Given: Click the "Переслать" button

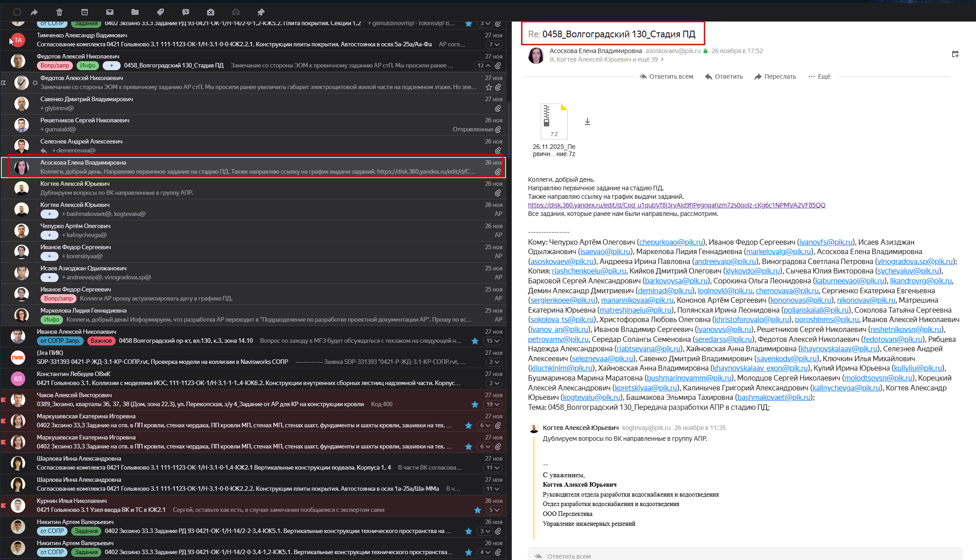Looking at the screenshot, I should [775, 76].
